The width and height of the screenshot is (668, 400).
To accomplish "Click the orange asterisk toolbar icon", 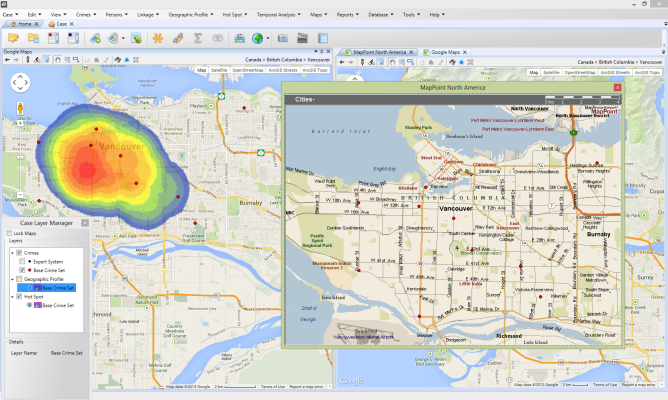I will click(157, 38).
